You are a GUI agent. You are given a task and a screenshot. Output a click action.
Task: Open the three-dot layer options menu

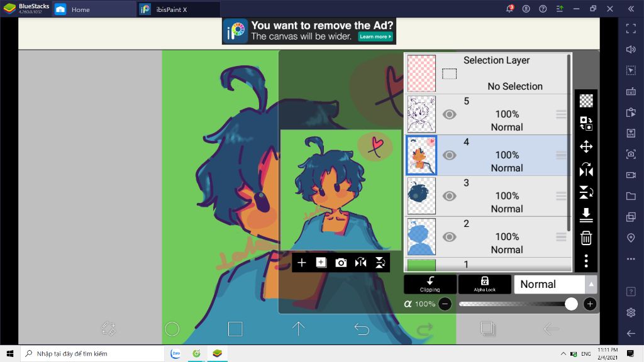pyautogui.click(x=586, y=261)
